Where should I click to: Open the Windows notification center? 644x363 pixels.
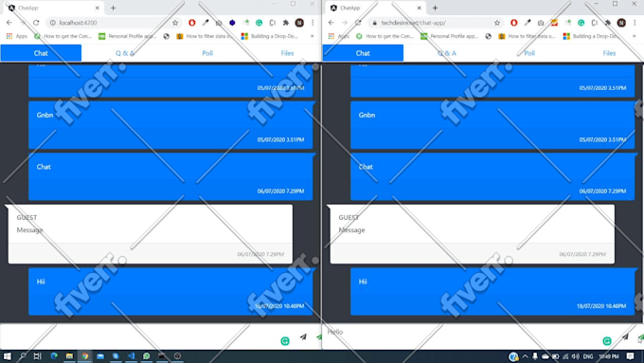[631, 356]
